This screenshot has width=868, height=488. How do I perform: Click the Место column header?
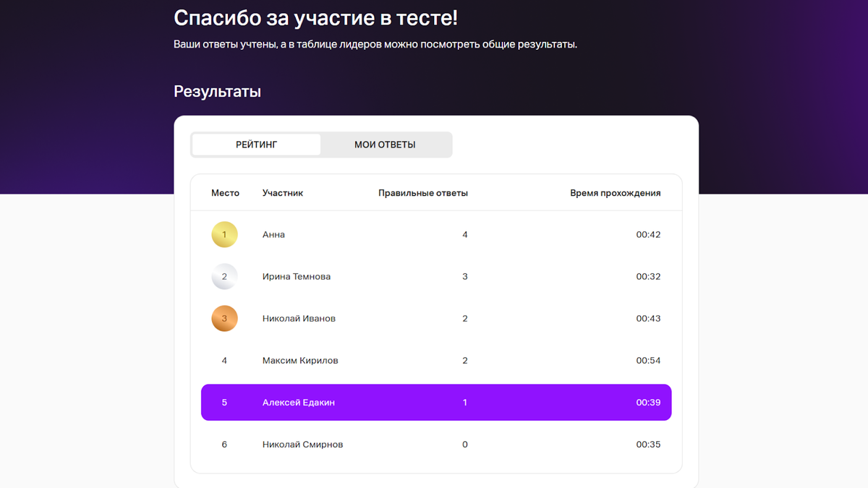224,192
